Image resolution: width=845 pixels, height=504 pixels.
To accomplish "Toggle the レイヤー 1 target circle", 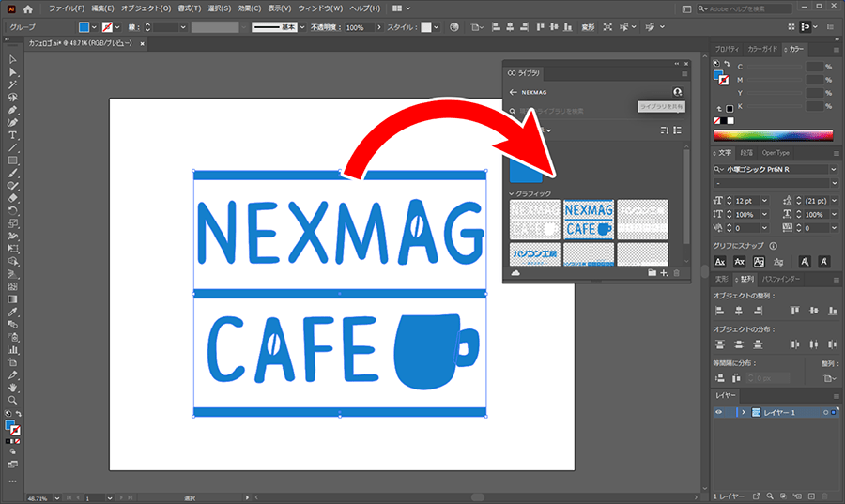I will [825, 412].
